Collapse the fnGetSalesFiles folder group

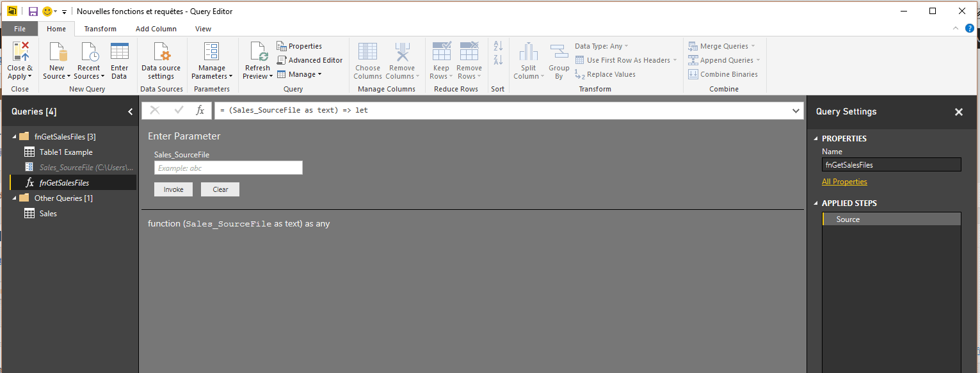pyautogui.click(x=14, y=137)
